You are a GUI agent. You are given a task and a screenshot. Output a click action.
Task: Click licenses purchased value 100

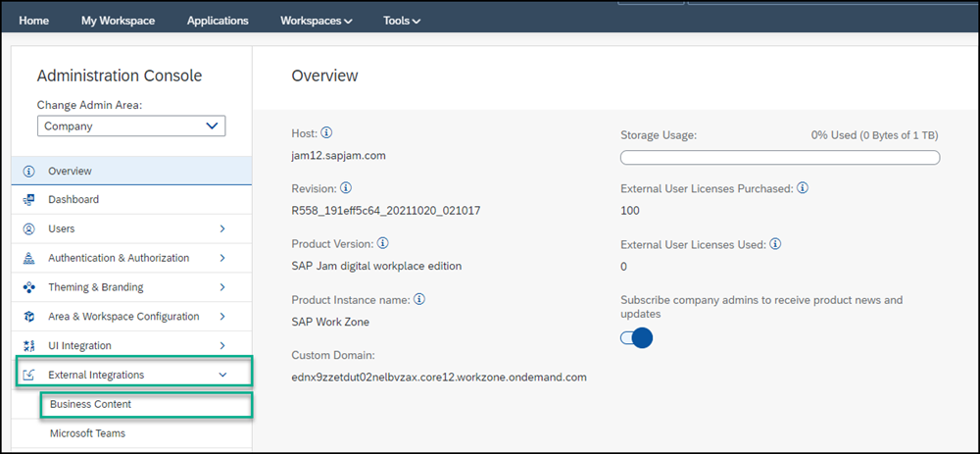pyautogui.click(x=630, y=211)
